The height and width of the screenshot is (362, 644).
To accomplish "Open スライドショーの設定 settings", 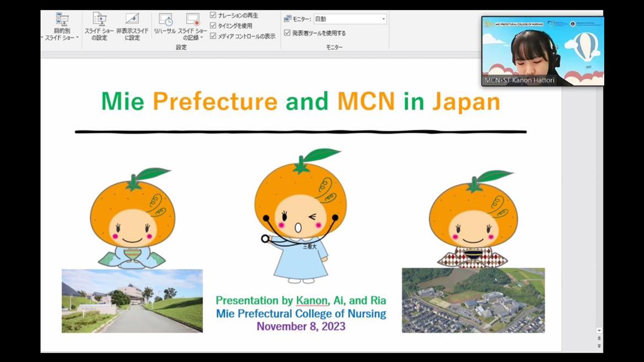I will [99, 27].
